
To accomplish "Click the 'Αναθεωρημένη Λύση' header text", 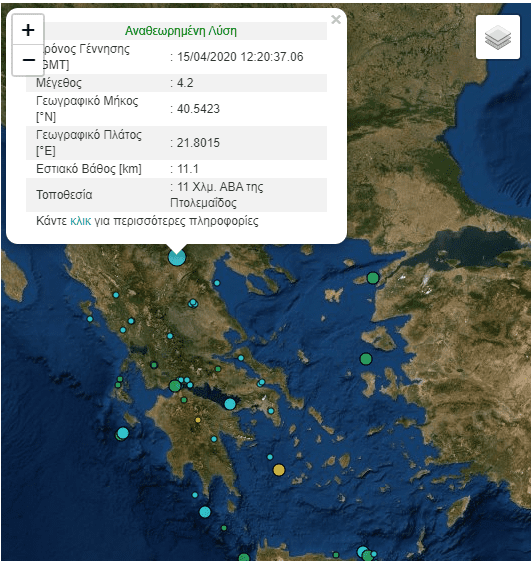I will pos(181,31).
